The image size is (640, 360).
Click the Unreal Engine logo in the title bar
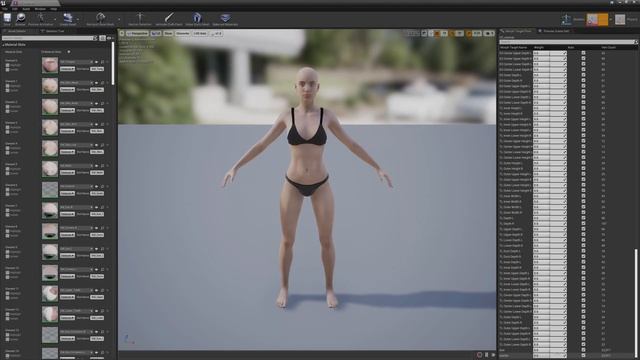pyautogui.click(x=3, y=2)
